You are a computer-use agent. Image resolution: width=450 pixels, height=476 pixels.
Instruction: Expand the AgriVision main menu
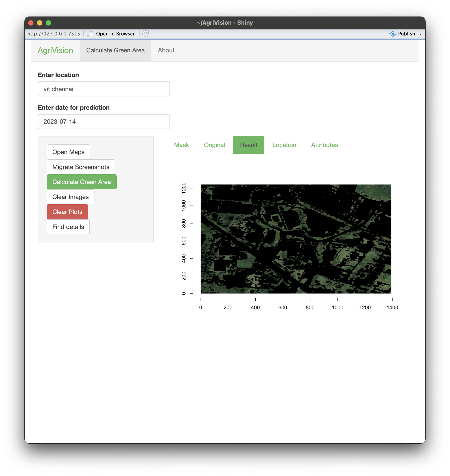55,50
